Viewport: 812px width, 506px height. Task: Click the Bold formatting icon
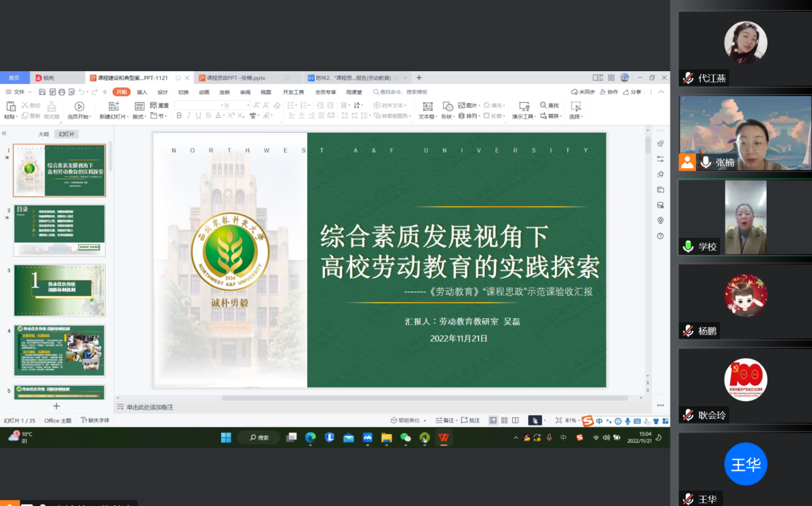pyautogui.click(x=179, y=115)
